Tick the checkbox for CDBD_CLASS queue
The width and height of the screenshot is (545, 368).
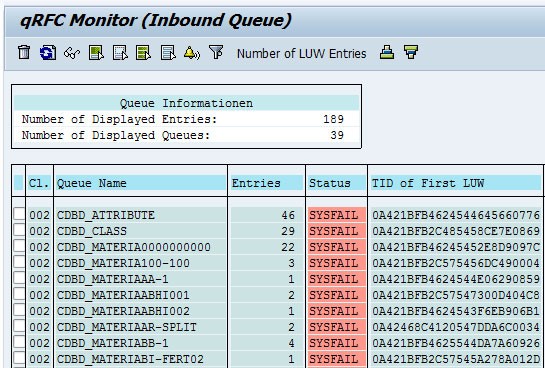click(x=19, y=230)
